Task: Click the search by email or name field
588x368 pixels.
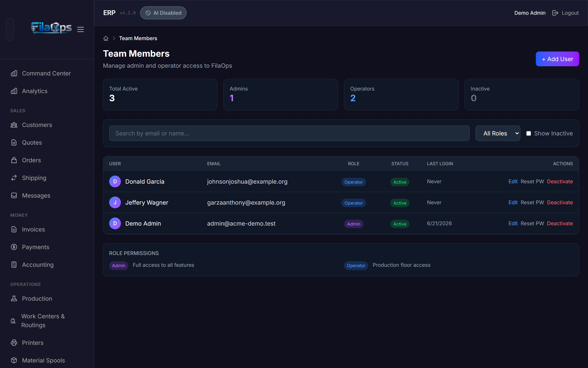Action: (x=289, y=133)
